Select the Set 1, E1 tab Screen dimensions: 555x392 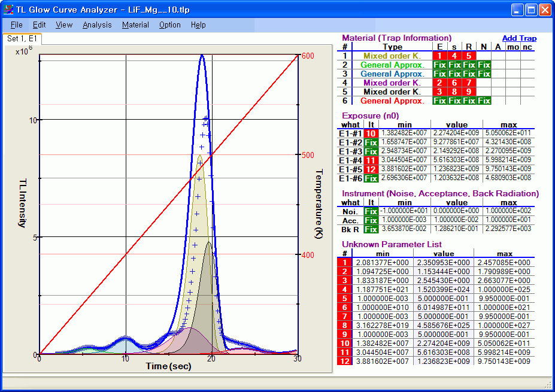click(x=22, y=39)
